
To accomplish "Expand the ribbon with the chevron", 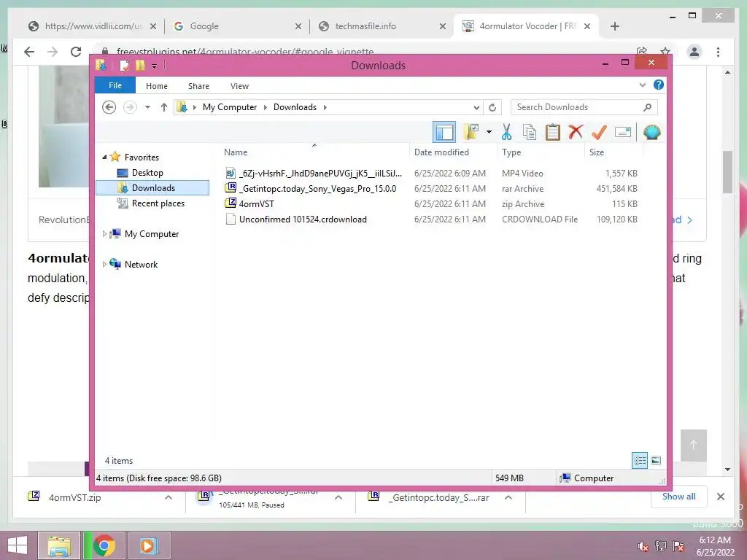I will pyautogui.click(x=642, y=85).
